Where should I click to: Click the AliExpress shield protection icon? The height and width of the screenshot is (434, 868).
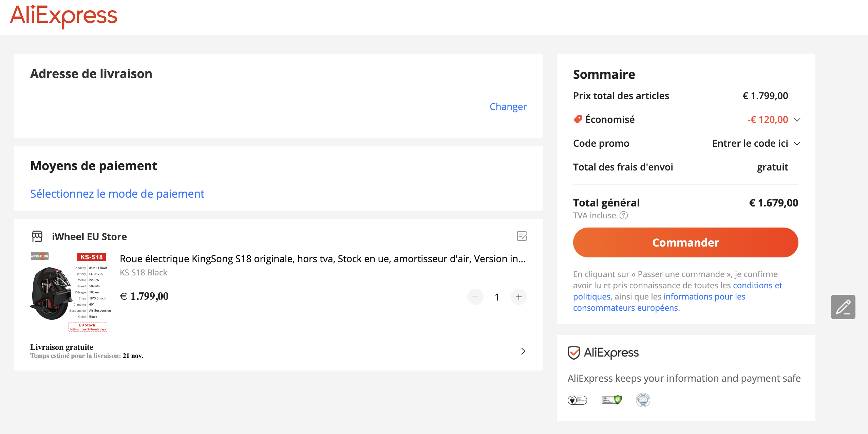574,352
